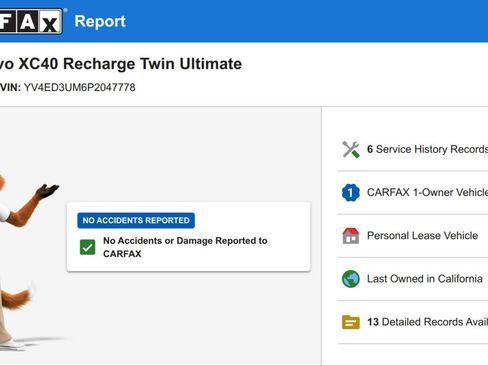Click the green checkmark box
The height and width of the screenshot is (366, 488).
pyautogui.click(x=88, y=247)
